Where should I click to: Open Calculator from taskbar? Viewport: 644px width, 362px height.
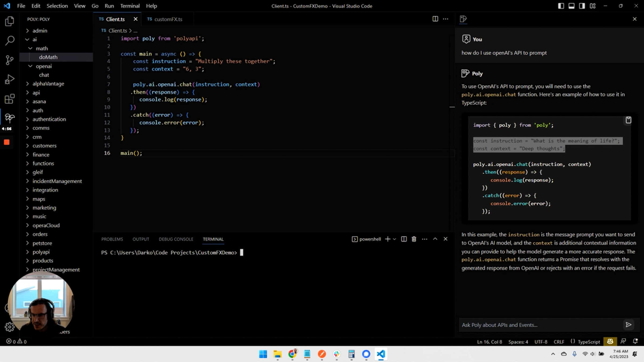351,354
